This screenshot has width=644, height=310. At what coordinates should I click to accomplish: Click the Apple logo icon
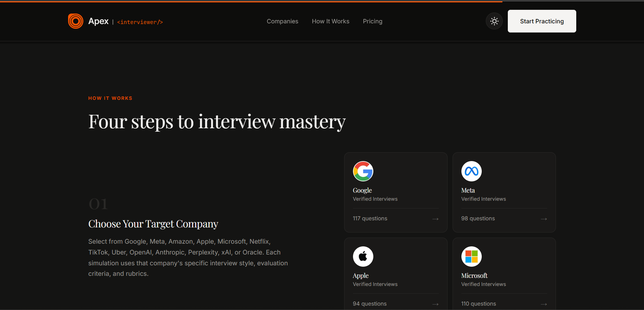point(363,257)
